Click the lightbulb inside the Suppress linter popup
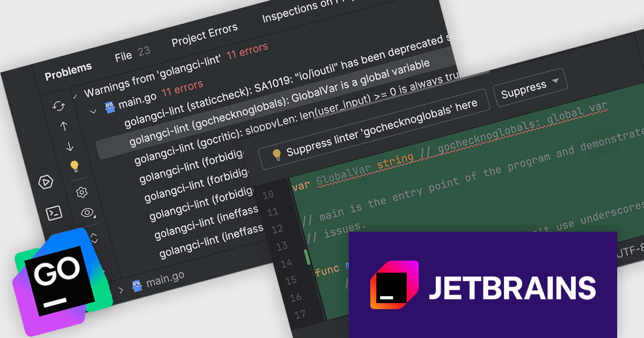 coord(277,155)
